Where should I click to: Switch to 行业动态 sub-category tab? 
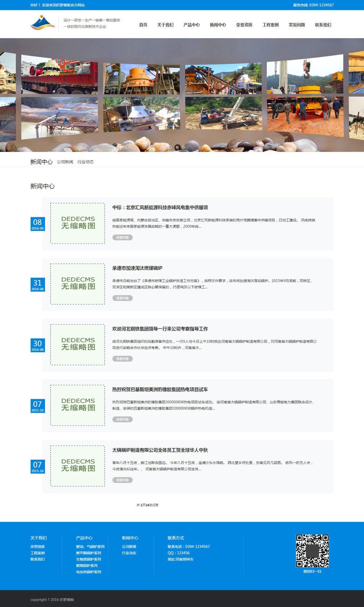click(x=86, y=162)
